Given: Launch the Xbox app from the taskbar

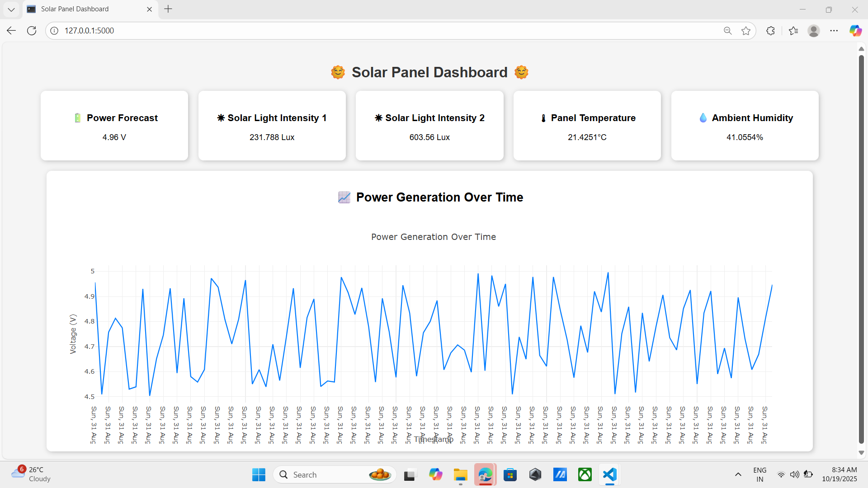Looking at the screenshot, I should click(x=585, y=474).
